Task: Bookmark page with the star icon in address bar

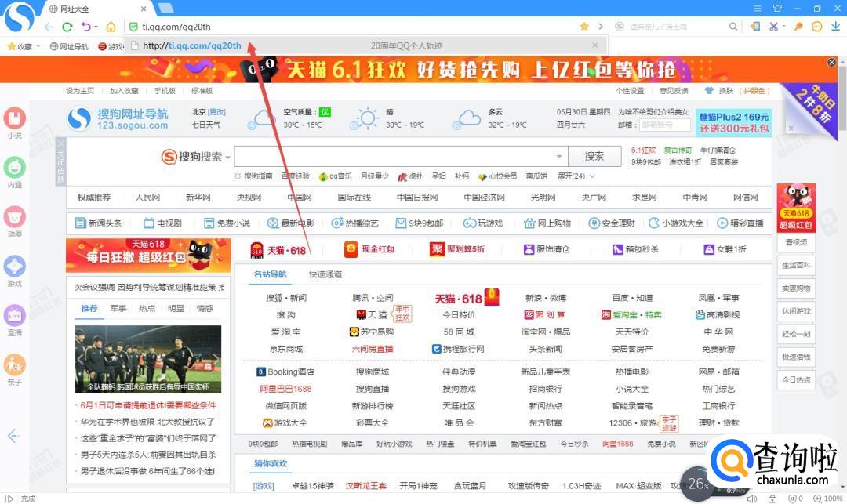Action: tap(584, 27)
